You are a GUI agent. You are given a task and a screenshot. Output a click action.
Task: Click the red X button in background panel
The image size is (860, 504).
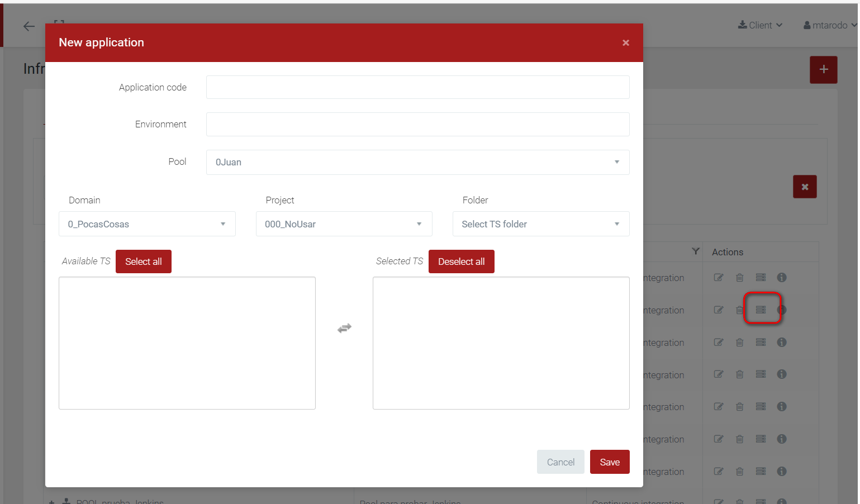pos(805,187)
